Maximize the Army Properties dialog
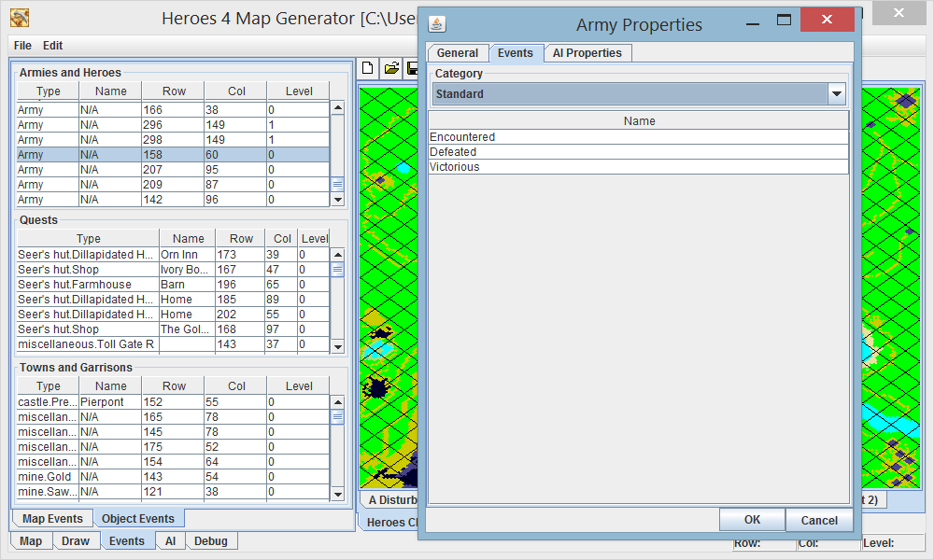The height and width of the screenshot is (560, 934). 784,21
